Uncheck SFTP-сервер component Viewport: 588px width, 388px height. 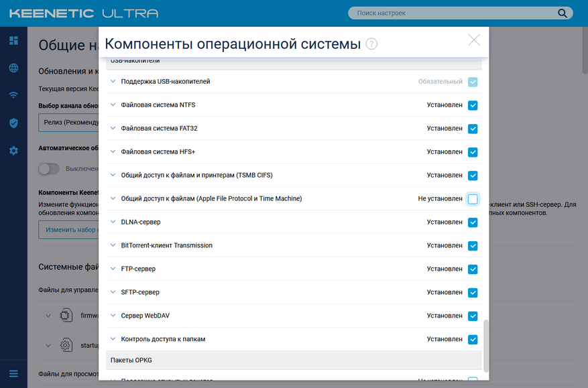click(473, 293)
